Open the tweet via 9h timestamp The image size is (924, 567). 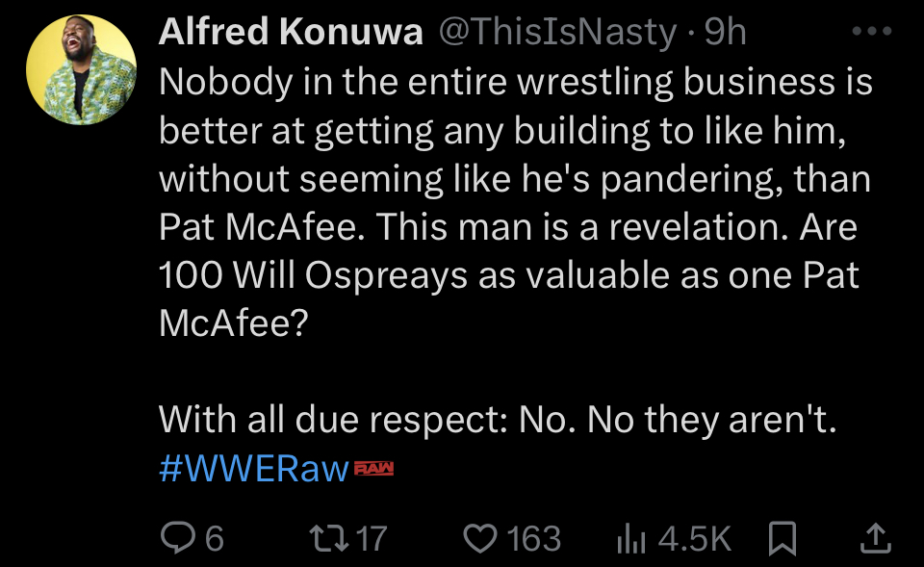click(x=726, y=32)
